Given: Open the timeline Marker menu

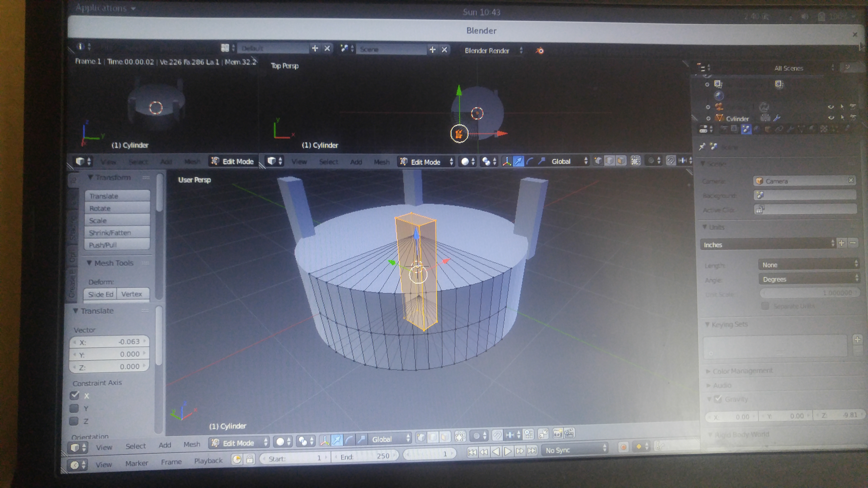Looking at the screenshot, I should point(136,463).
